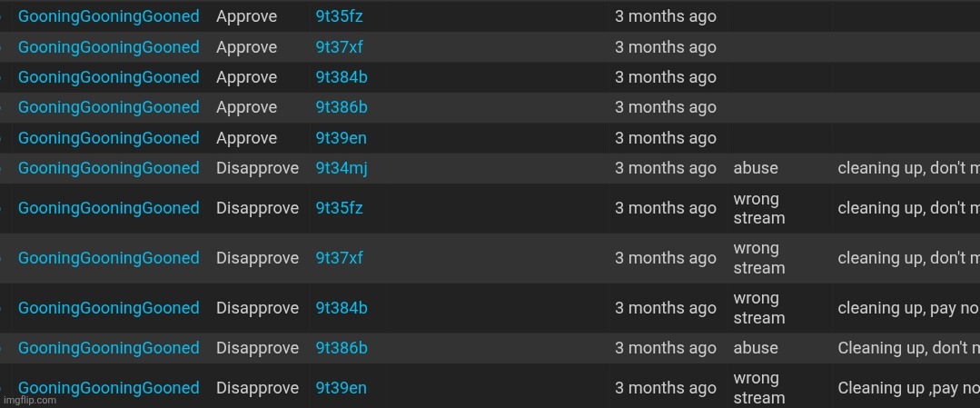Screen dimensions: 980x408
Task: Click the note text for Disapprove 9t39en
Action: pos(908,389)
